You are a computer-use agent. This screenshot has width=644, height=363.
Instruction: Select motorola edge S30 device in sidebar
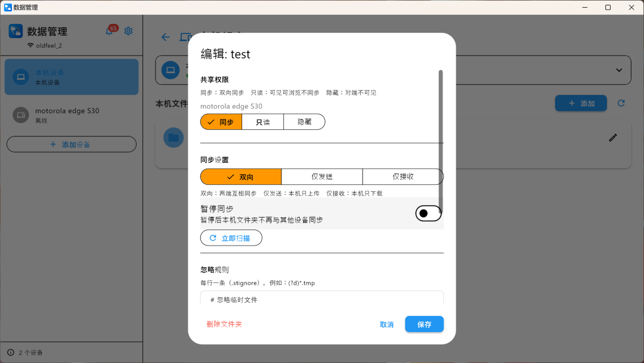point(72,115)
